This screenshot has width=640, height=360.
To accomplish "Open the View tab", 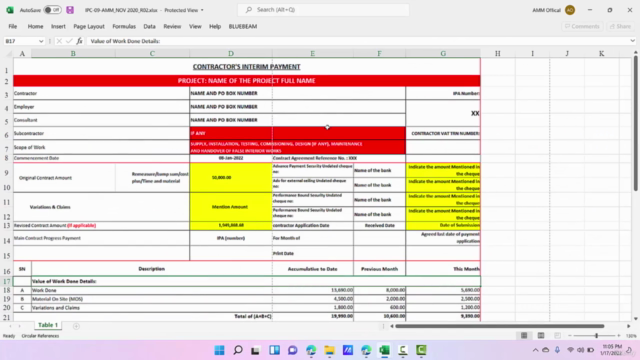I will [x=195, y=26].
